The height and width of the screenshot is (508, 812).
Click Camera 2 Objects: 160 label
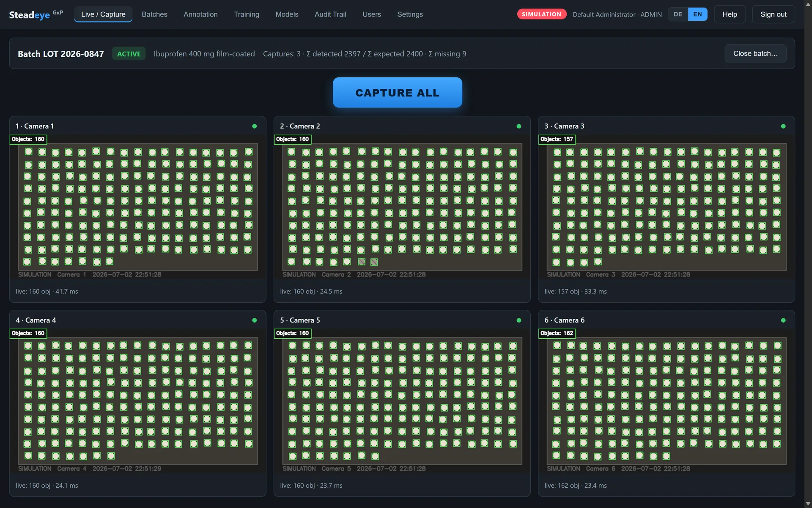pyautogui.click(x=292, y=139)
